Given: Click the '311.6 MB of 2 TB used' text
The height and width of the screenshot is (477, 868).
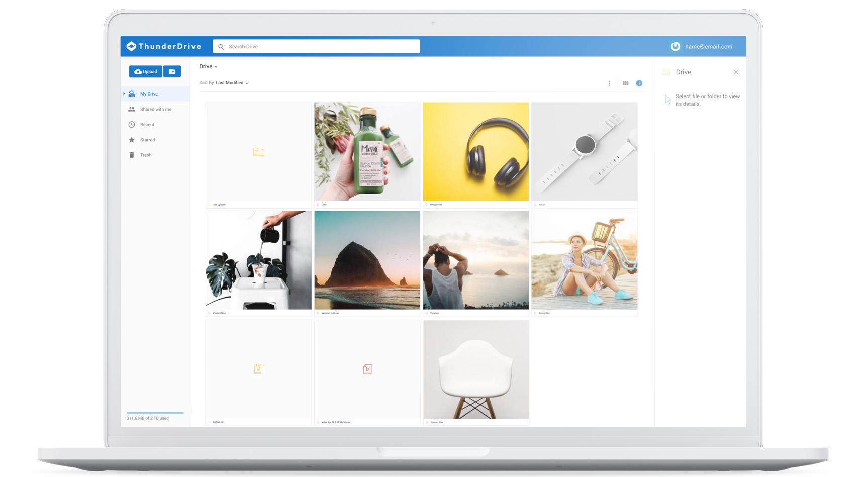Looking at the screenshot, I should pos(148,418).
